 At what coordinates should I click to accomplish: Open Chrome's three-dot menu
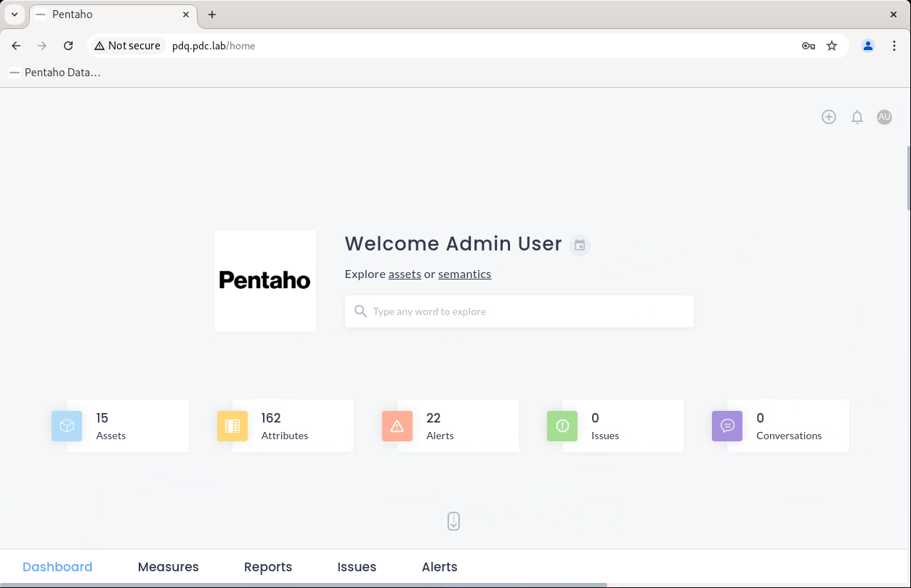pos(894,46)
